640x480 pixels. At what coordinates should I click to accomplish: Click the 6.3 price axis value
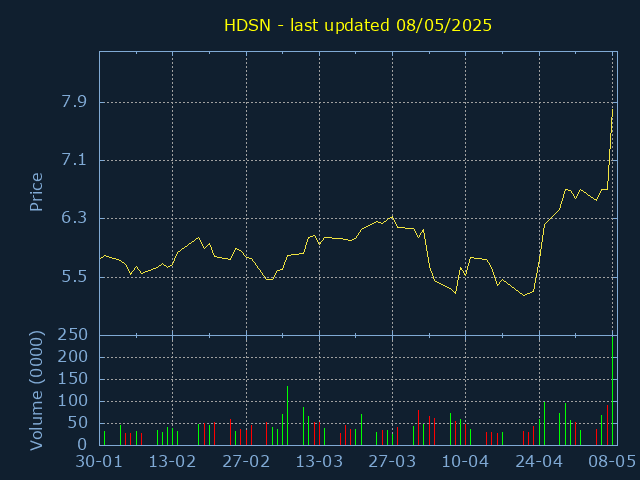74,218
